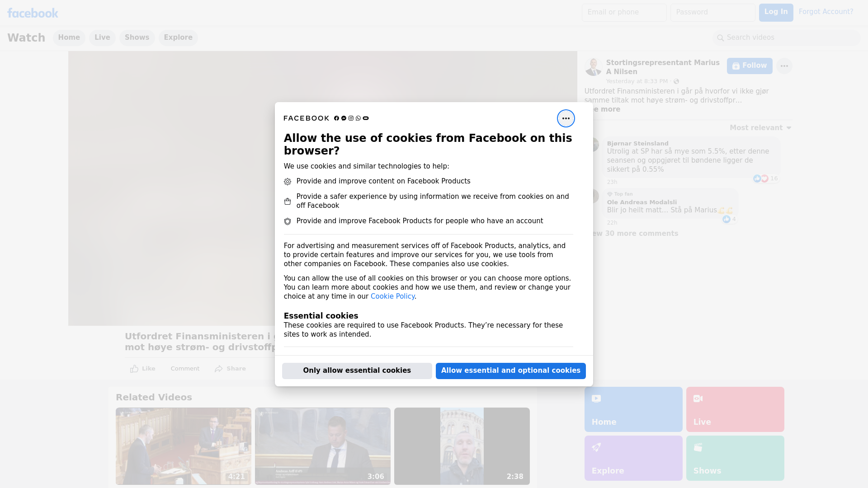Click the Log In button
The height and width of the screenshot is (488, 868).
pyautogui.click(x=776, y=12)
